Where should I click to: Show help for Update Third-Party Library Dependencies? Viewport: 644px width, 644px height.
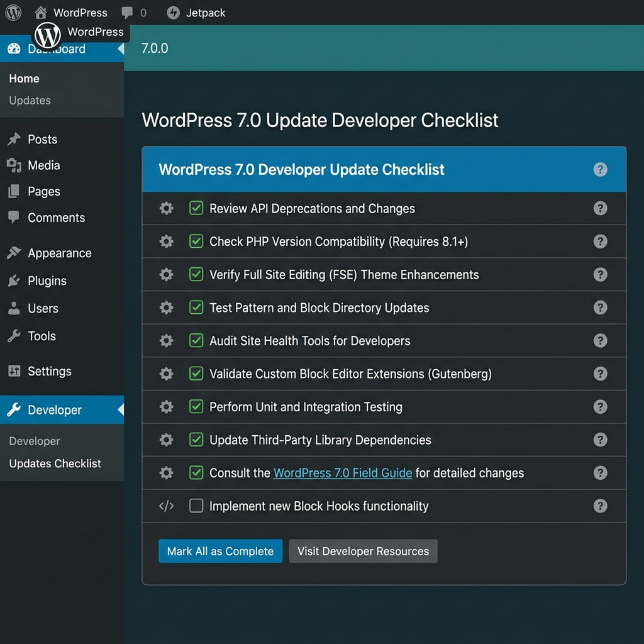600,440
